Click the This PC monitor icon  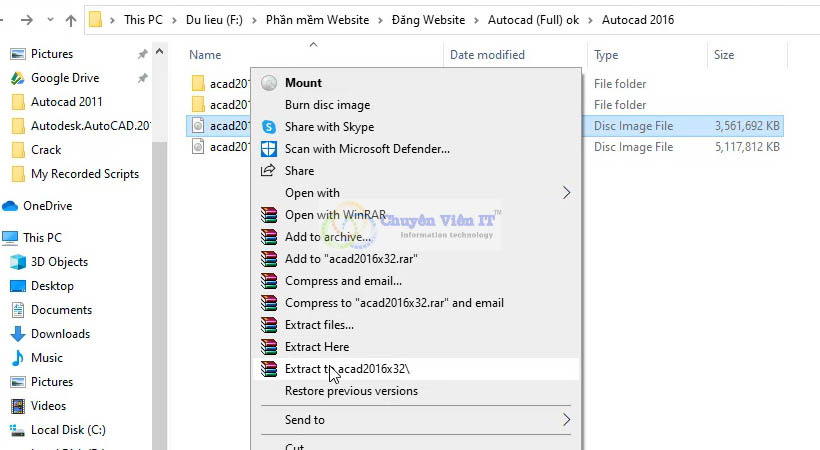(x=10, y=238)
